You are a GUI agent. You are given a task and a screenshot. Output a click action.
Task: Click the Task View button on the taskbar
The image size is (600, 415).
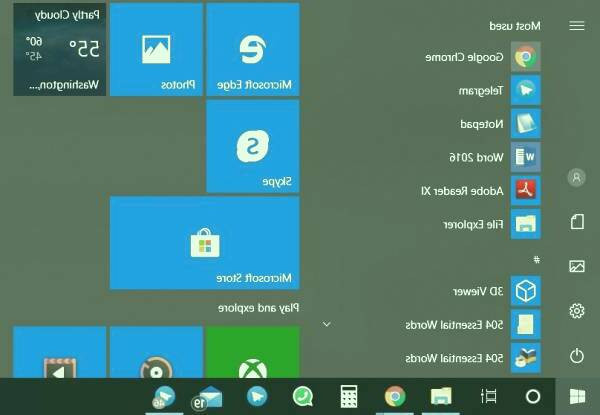[488, 397]
